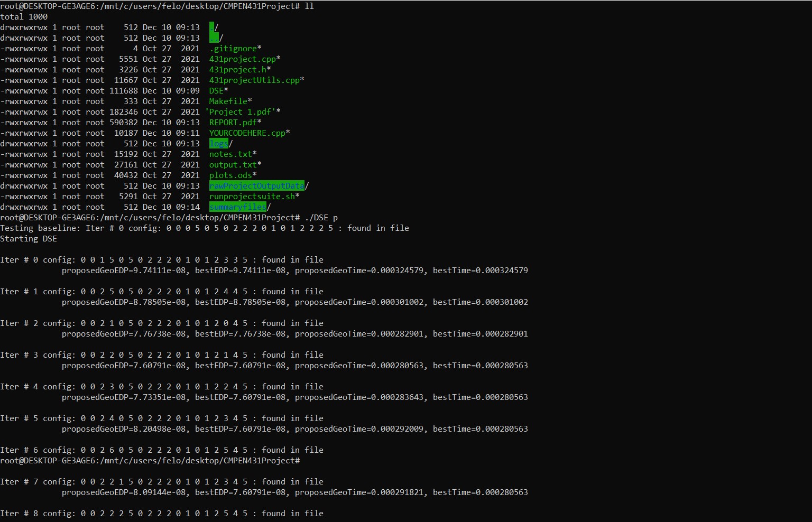Click the prompt line after Iter # 6
Screen dimensions: 812x522
150,461
